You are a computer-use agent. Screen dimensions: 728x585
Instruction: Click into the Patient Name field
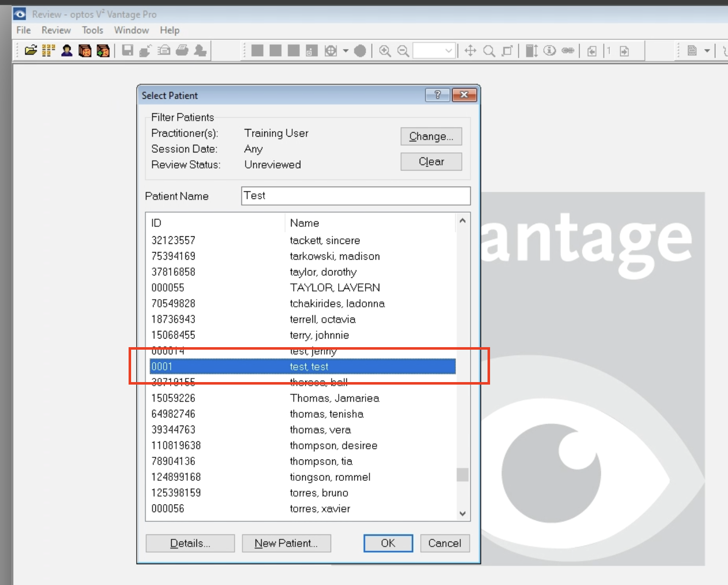tap(356, 196)
